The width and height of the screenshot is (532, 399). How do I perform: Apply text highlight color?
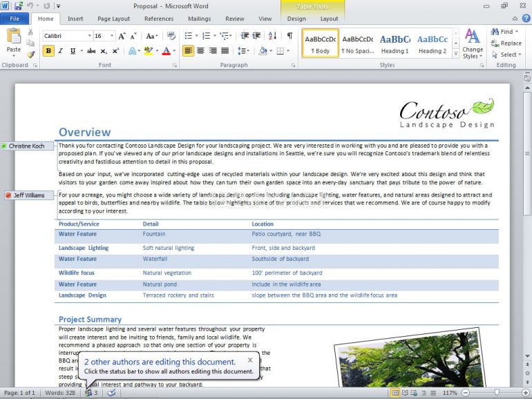pos(149,51)
